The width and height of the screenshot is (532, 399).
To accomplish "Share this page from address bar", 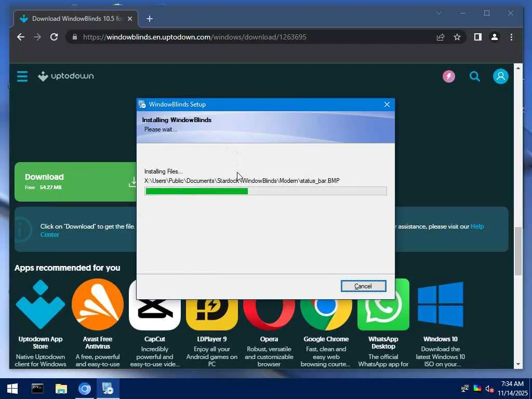I will [x=441, y=37].
